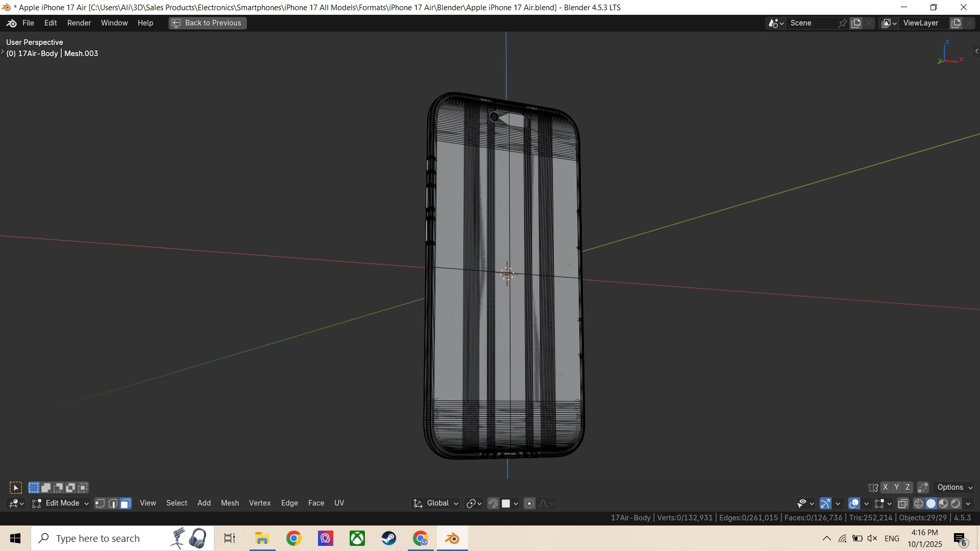Switch to face select mode
The height and width of the screenshot is (551, 980).
pos(126,504)
